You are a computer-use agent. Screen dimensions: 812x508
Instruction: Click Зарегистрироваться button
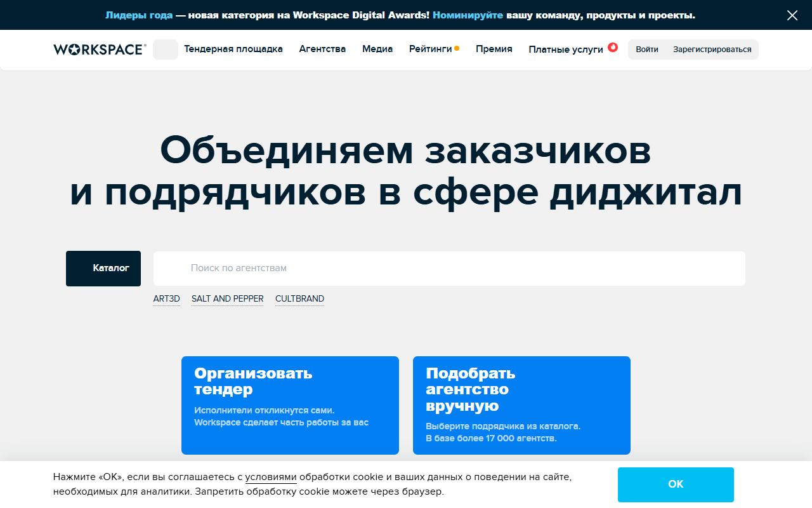712,50
